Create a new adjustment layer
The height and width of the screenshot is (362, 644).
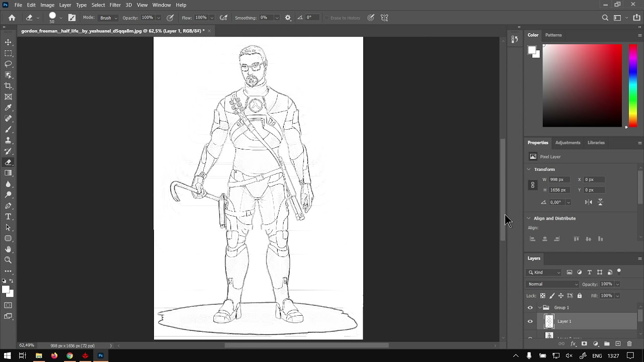596,344
